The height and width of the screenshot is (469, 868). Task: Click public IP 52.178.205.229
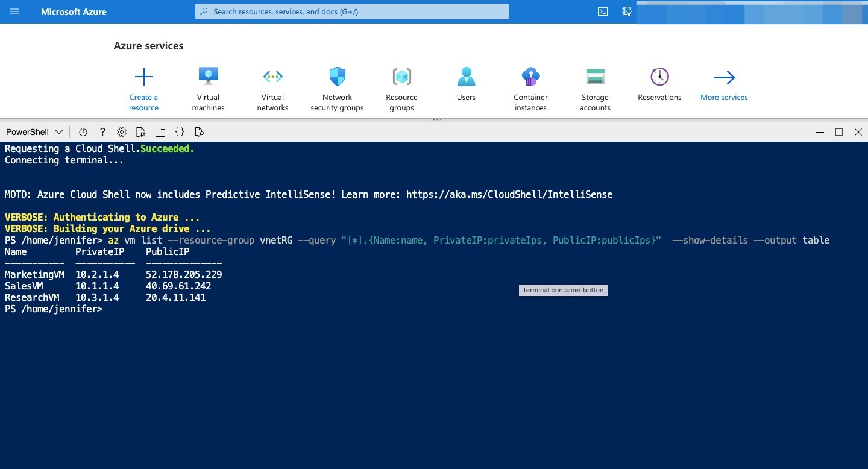184,274
